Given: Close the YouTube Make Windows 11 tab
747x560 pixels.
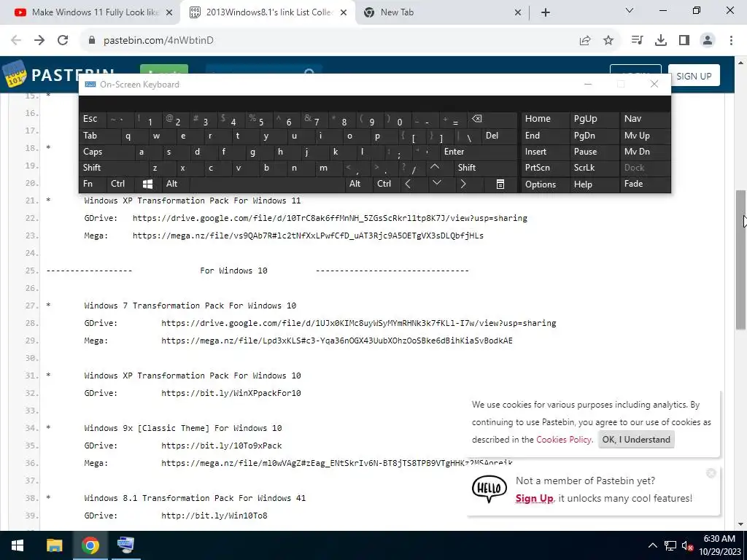Looking at the screenshot, I should (x=169, y=12).
